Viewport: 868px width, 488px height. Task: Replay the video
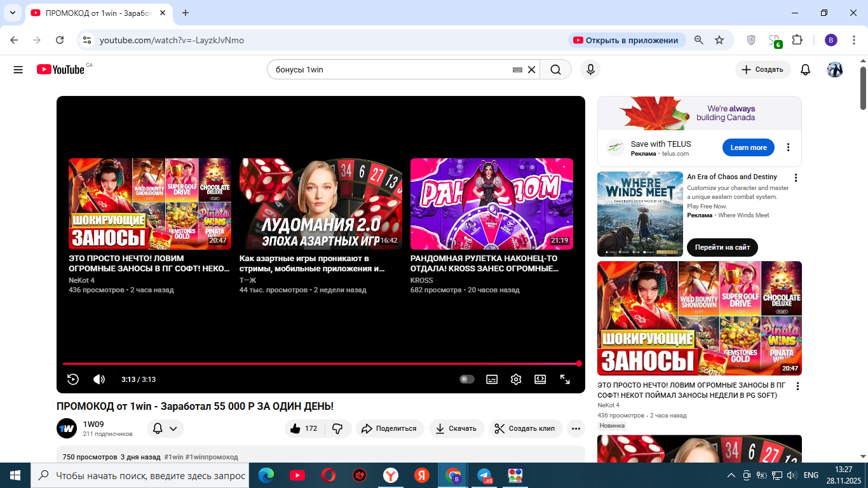click(x=73, y=379)
